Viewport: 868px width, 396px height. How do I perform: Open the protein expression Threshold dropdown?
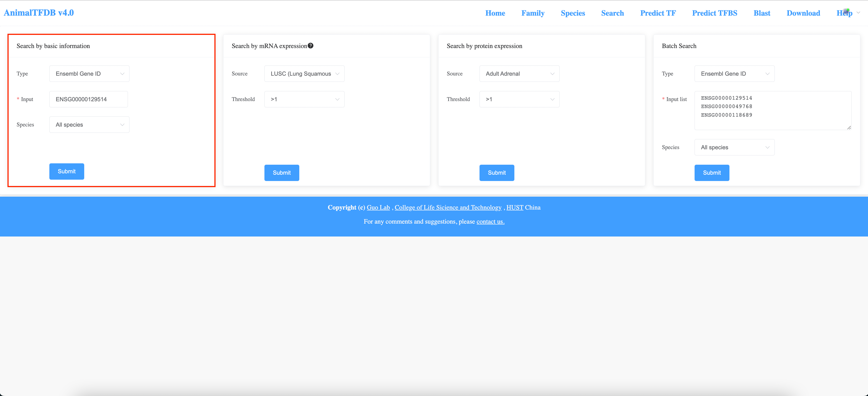(x=519, y=99)
